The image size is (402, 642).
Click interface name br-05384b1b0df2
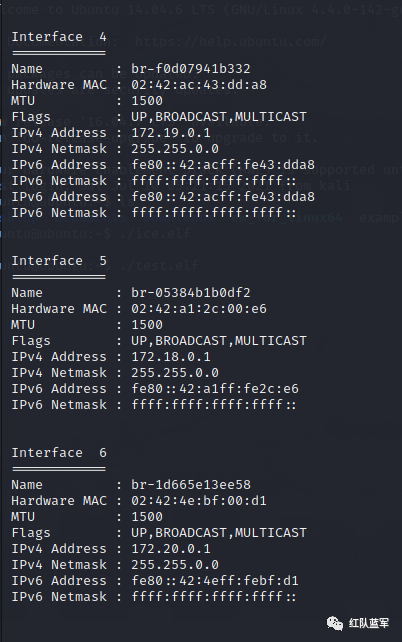click(x=191, y=293)
